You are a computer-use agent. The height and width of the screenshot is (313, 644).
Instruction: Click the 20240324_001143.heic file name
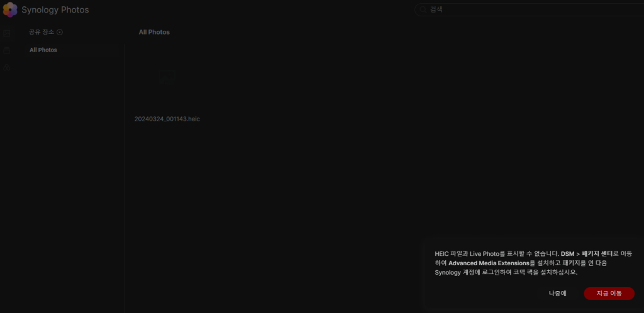[x=167, y=119]
